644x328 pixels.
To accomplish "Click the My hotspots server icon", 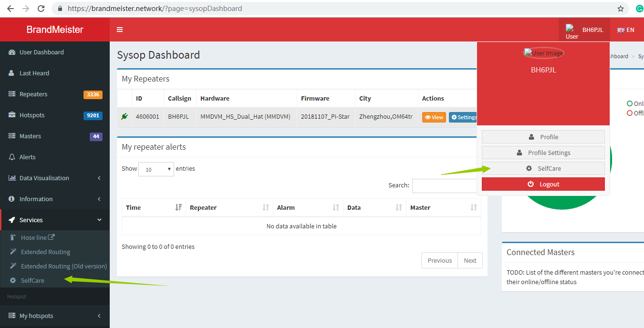I will 12,316.
